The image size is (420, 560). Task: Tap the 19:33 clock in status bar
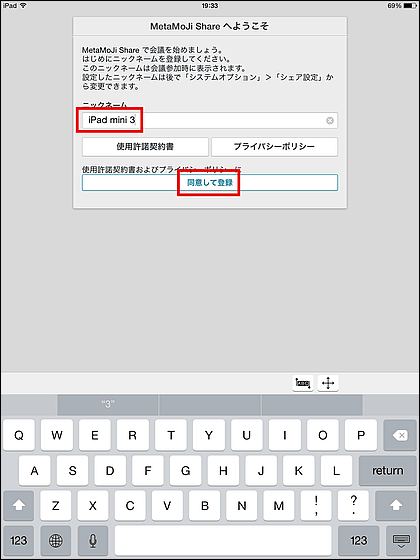coord(210,6)
